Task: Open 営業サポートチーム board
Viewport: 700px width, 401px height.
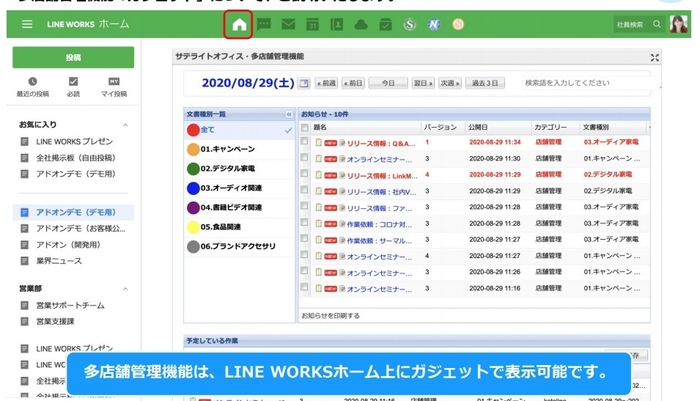Action: point(70,305)
